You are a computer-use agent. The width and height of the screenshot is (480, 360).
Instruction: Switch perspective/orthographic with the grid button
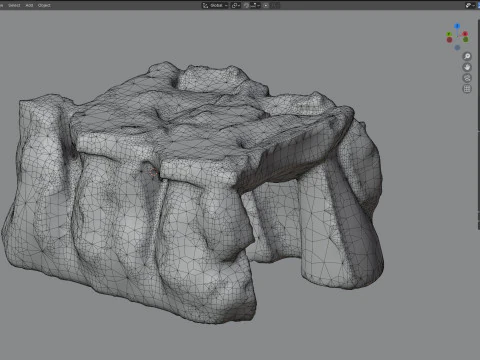[x=467, y=89]
